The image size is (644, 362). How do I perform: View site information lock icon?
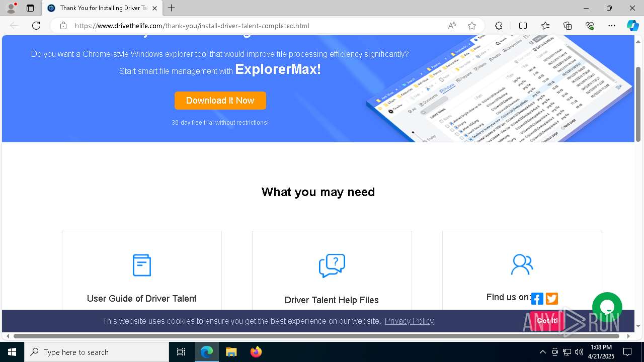click(63, 26)
